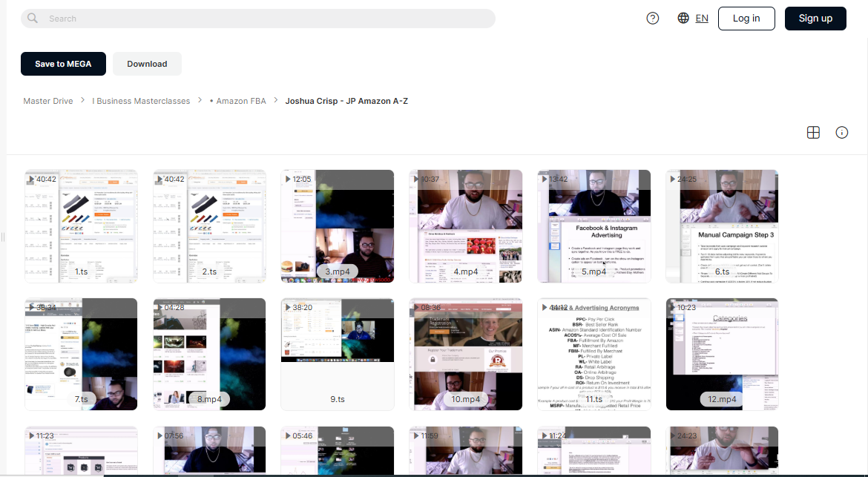This screenshot has width=868, height=477.
Task: Click the search magnifier icon
Action: (x=33, y=19)
